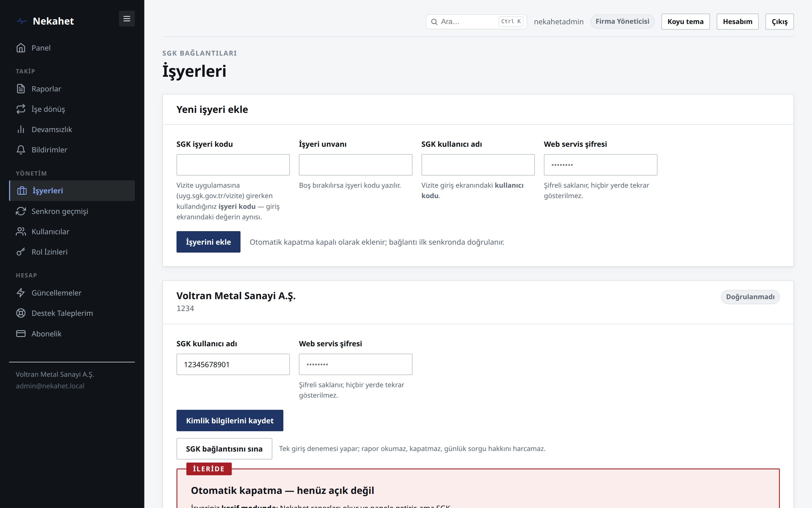Click the İLERİDE red label
The width and height of the screenshot is (812, 508).
point(209,469)
